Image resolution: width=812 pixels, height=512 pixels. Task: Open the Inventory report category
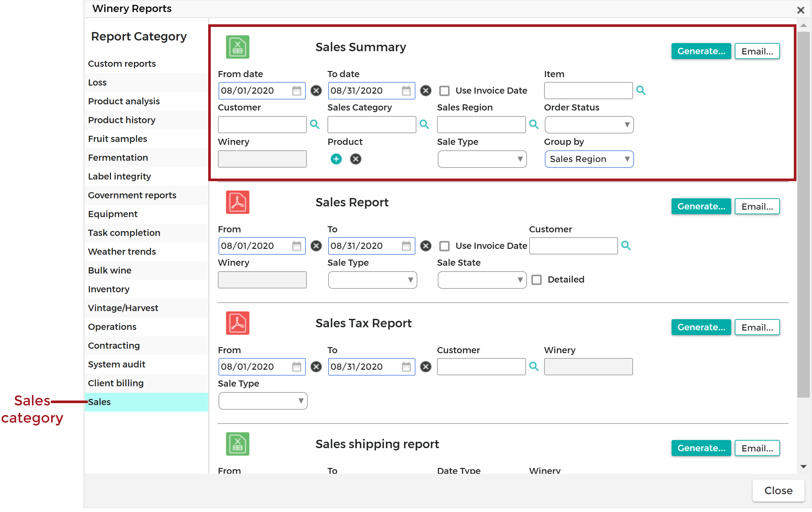(x=146, y=289)
